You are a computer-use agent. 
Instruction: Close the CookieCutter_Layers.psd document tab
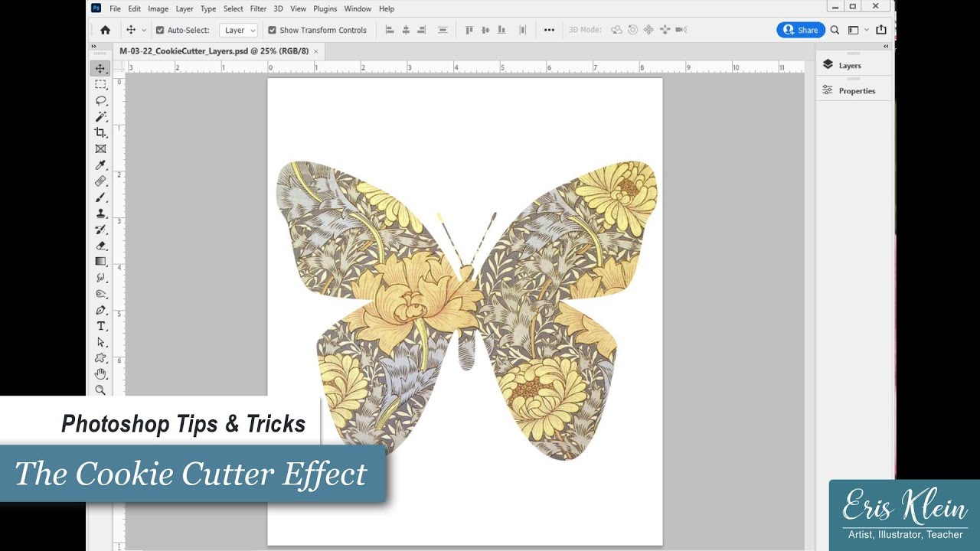pyautogui.click(x=315, y=51)
